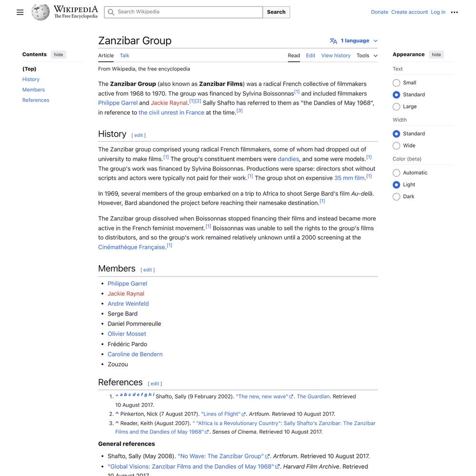Click external link icon after "Lines of Flight"
476x476 pixels.
click(243, 414)
